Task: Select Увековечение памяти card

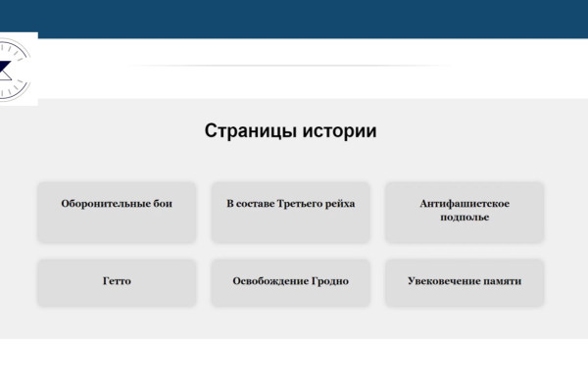Action: pyautogui.click(x=464, y=281)
